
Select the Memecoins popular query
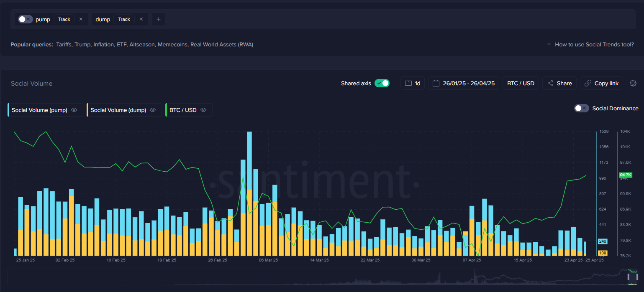click(x=172, y=44)
